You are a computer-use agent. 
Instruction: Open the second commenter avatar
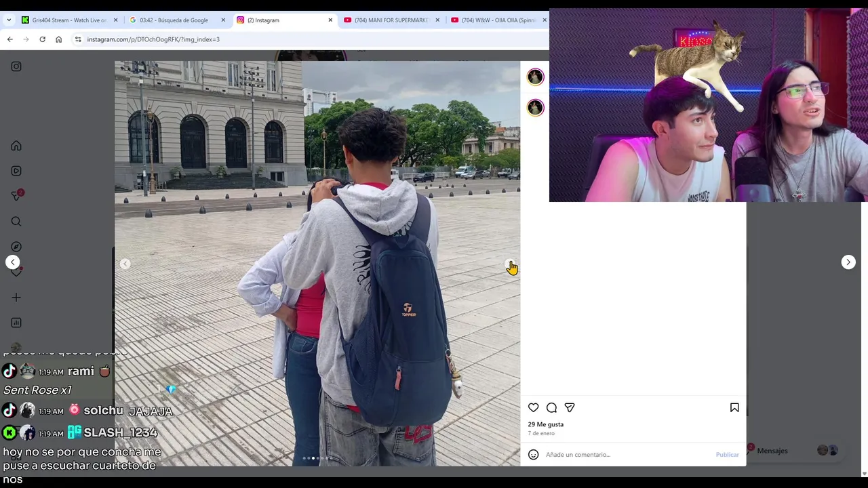536,107
